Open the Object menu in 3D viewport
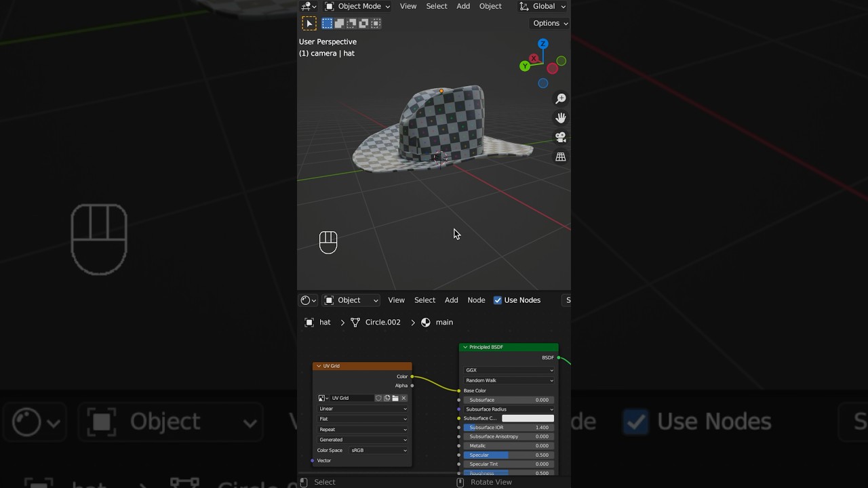Screen dimensions: 868x488 coord(490,6)
